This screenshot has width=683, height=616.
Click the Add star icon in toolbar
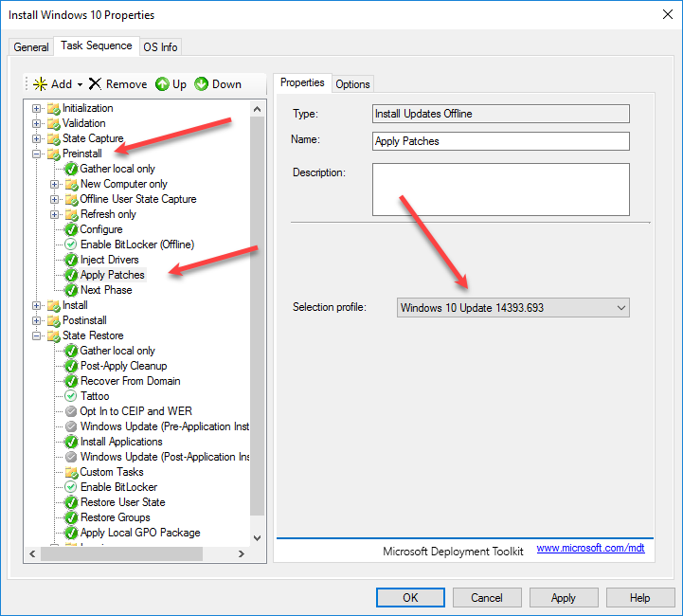coord(40,84)
